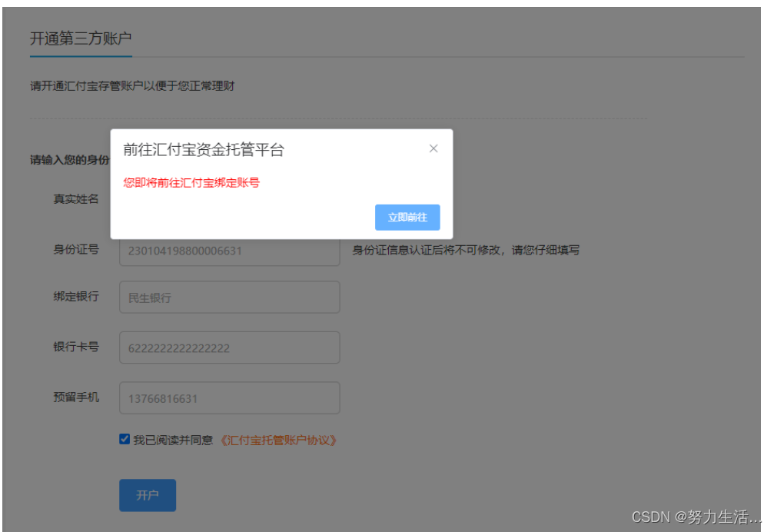
Task: Select the 预留手机 input field
Action: 230,397
